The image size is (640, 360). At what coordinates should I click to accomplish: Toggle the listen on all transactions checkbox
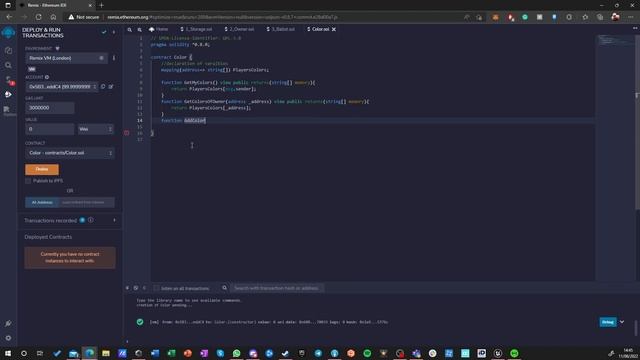(156, 288)
